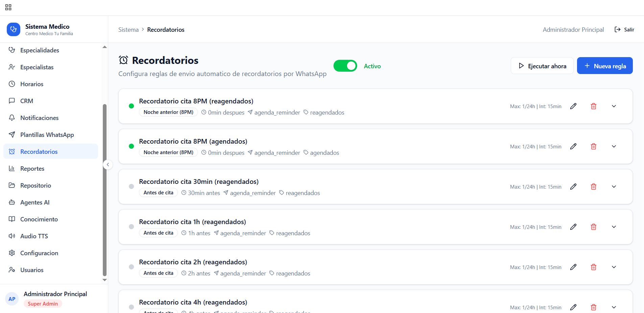This screenshot has width=644, height=313.
Task: Collapse the sidebar using the chevron handle
Action: 108,165
